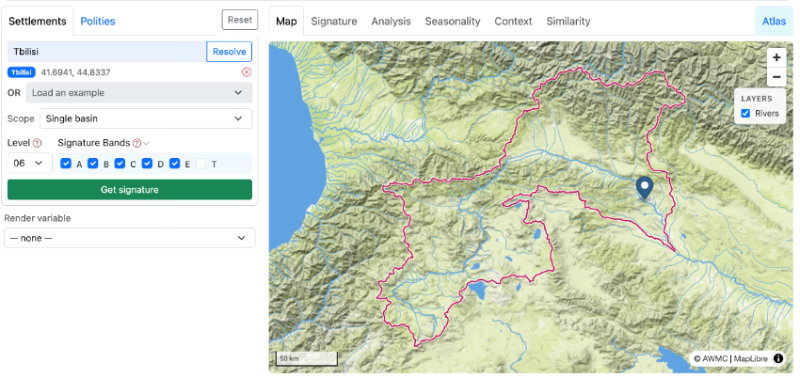This screenshot has height=378, width=800.
Task: Toggle the Rivers layer checkbox
Action: [x=745, y=113]
